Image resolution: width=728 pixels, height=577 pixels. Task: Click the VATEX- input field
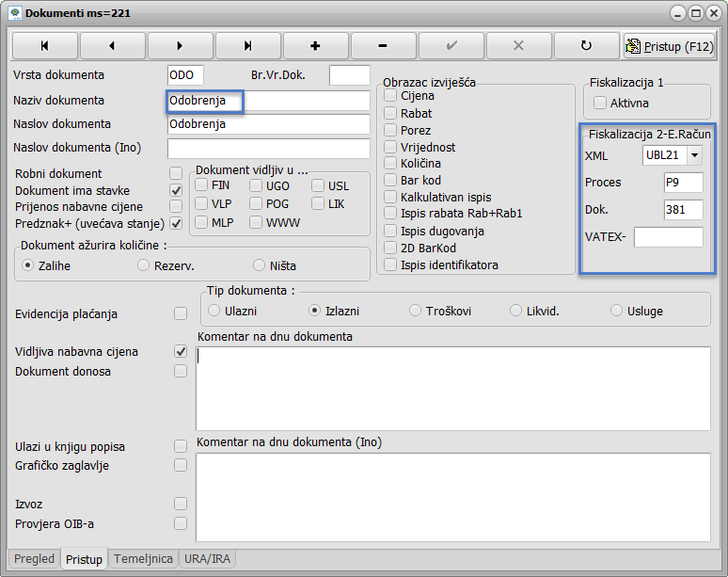pyautogui.click(x=668, y=237)
